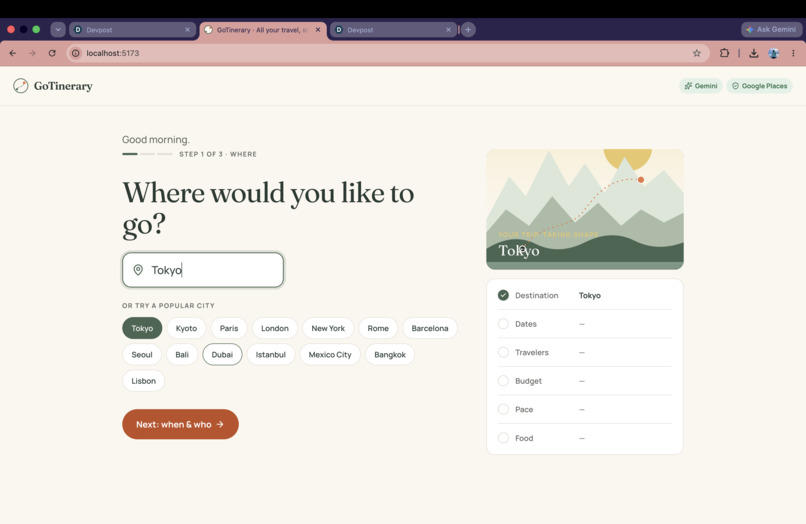Click the site info icon in address bar

(76, 53)
